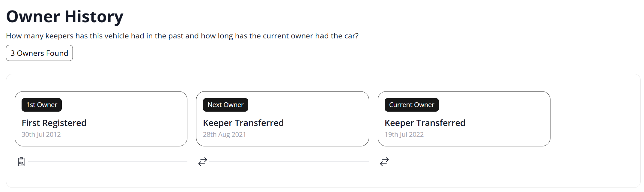Image resolution: width=644 pixels, height=192 pixels.
Task: Click the transfer arrows icon for Next Owner
Action: click(x=203, y=162)
